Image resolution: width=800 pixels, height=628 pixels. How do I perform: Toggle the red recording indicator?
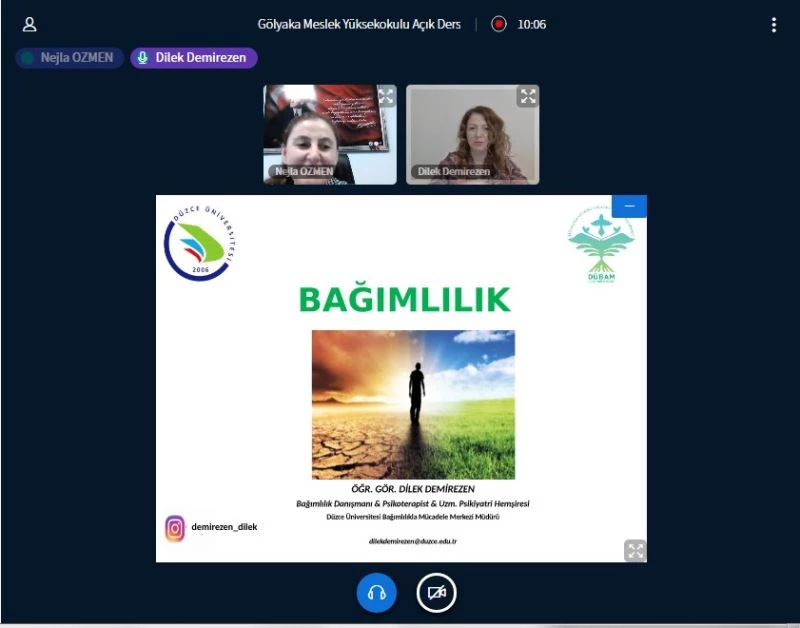tap(496, 24)
